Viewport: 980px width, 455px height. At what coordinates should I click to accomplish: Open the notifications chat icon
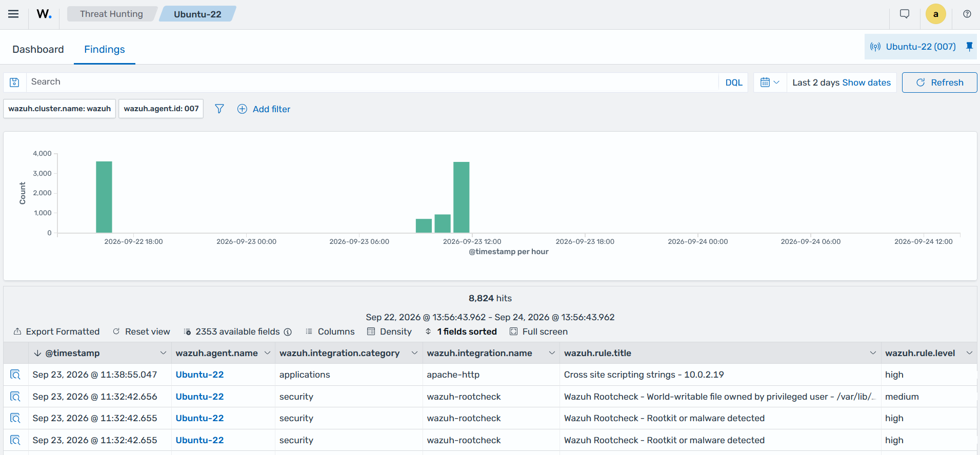(x=905, y=14)
